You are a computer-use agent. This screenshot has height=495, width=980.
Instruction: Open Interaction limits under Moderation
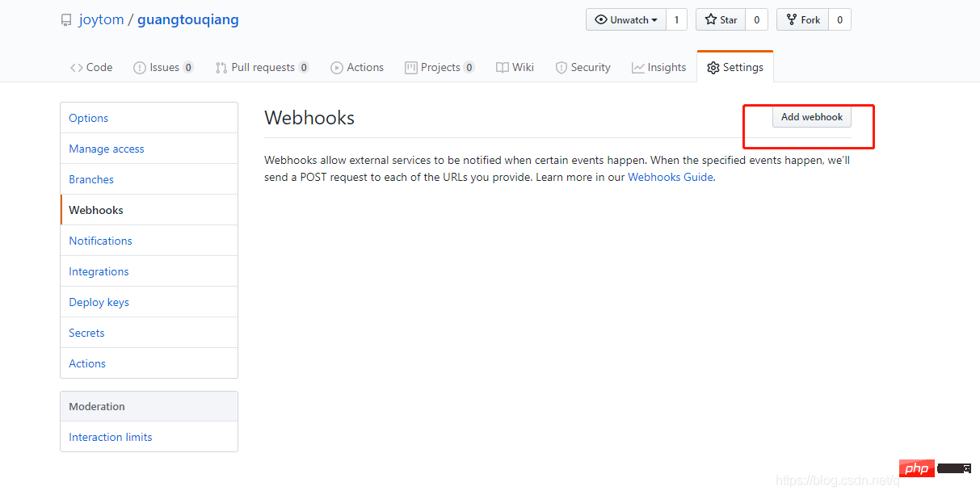tap(149, 437)
